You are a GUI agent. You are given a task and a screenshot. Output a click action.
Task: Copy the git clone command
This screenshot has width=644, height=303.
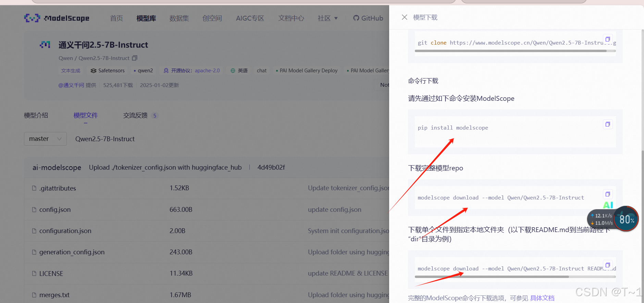coord(608,39)
